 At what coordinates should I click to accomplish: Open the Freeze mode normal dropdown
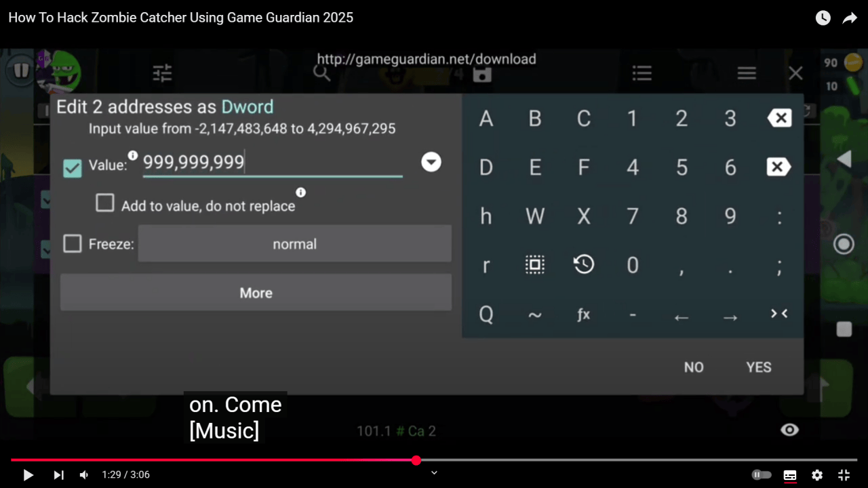point(295,244)
